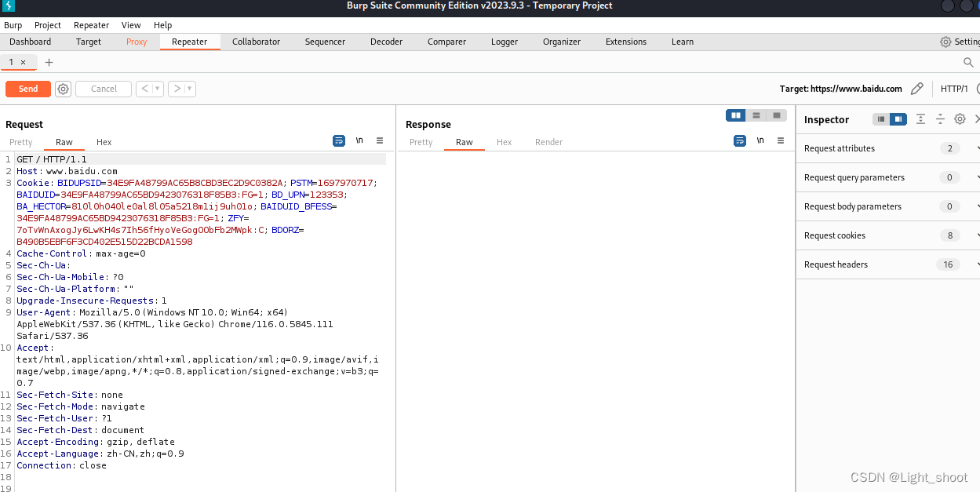Switch to the Comparer tab
Viewport: 980px width, 492px height.
tap(446, 42)
